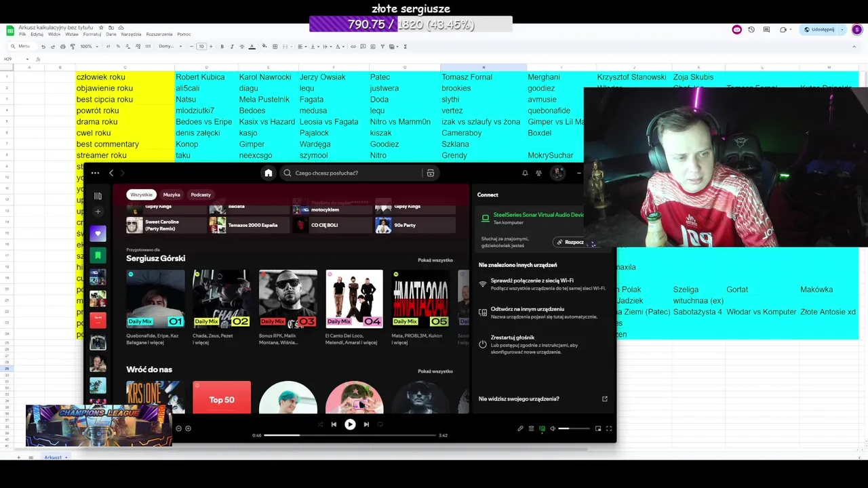The image size is (868, 488).
Task: Print the spreadsheet via printer icon
Action: [62, 46]
